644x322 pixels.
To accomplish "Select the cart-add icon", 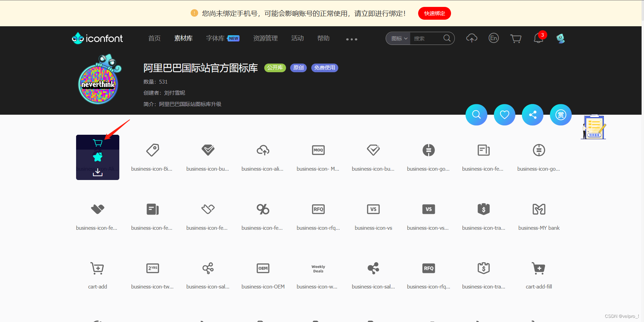I will 98,268.
